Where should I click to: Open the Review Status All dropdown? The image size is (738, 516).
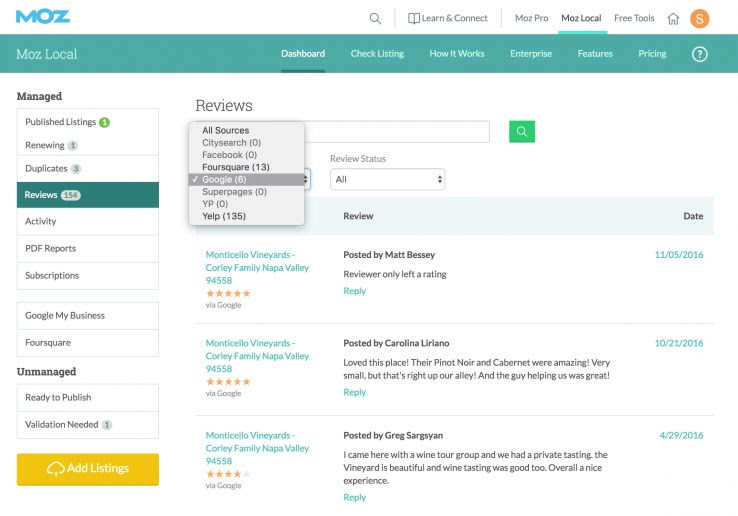point(387,179)
